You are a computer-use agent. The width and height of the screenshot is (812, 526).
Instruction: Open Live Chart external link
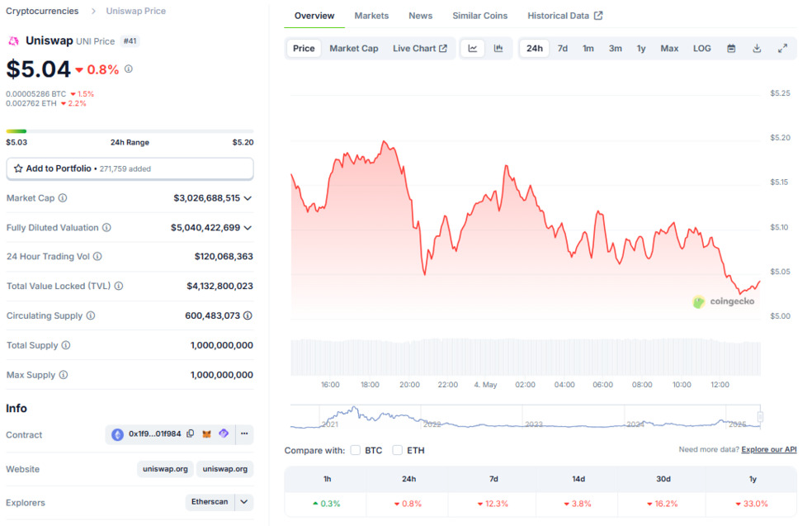coord(420,48)
